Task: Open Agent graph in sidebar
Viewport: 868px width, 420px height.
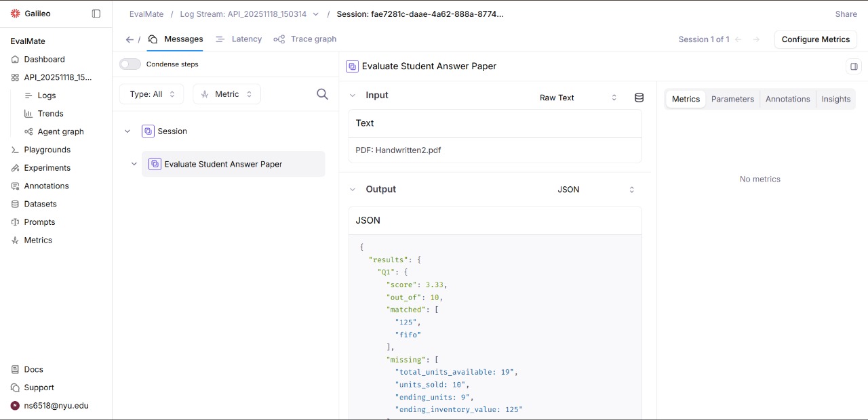Action: pyautogui.click(x=60, y=131)
